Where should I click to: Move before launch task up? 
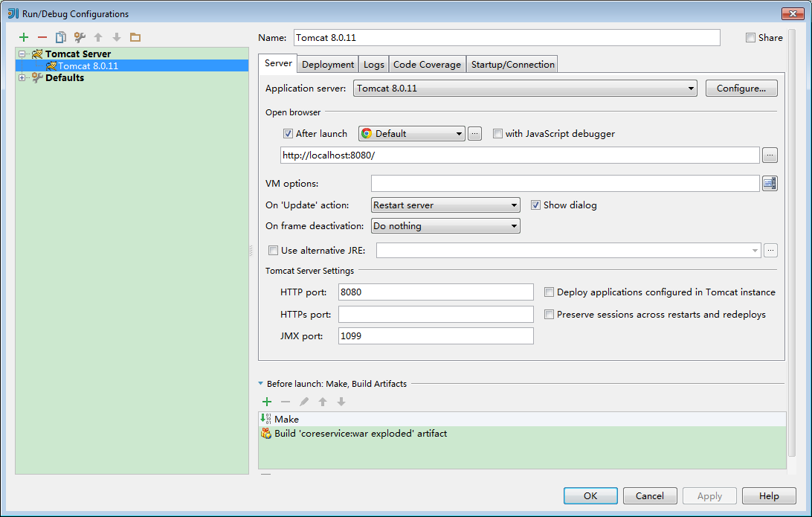click(323, 402)
